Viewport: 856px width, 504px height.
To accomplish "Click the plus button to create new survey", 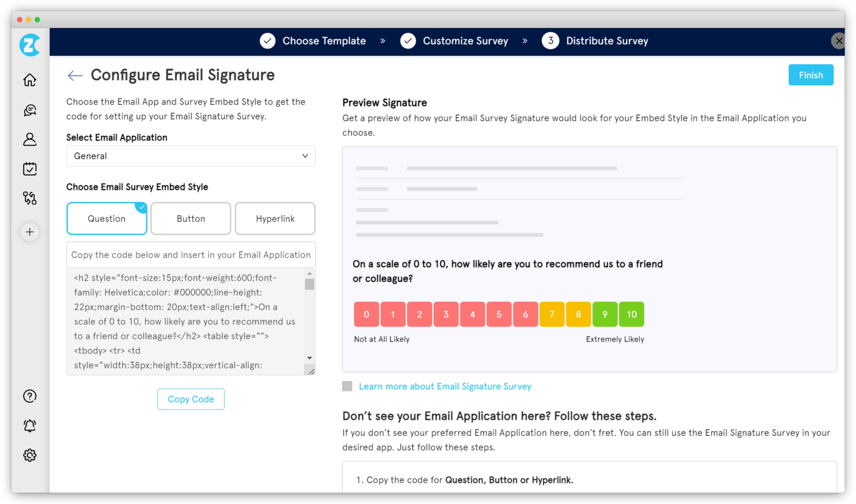I will (x=30, y=232).
